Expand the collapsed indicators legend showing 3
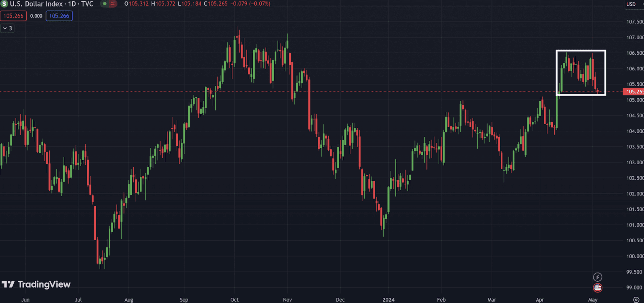Viewport: 644px width, 303px height. (8, 28)
